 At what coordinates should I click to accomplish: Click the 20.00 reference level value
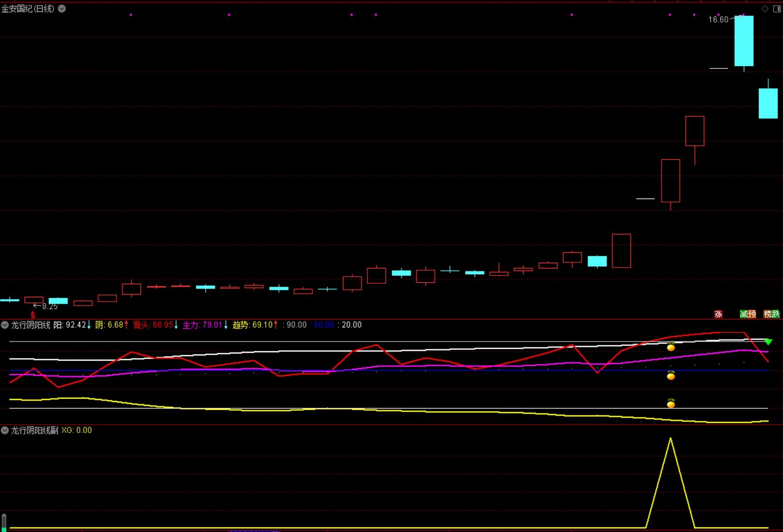click(352, 325)
